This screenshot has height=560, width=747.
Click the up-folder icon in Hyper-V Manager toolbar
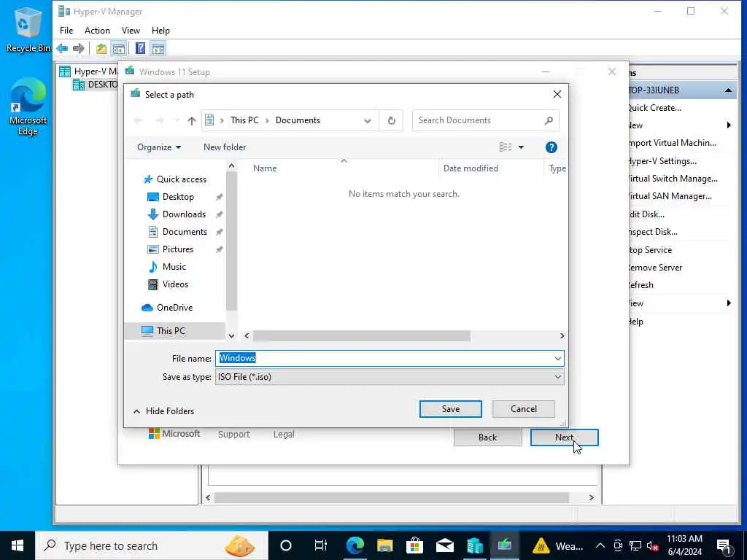(x=101, y=48)
